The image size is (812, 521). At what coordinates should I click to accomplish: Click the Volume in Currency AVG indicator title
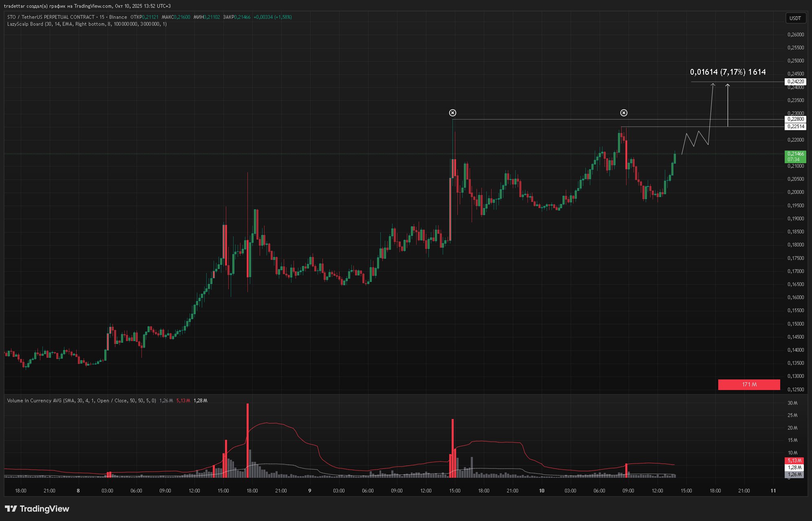(x=35, y=401)
